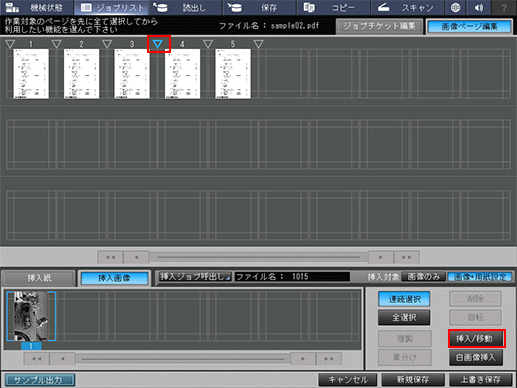Switch to the 挿入画像 insert image tab
517x388 pixels.
click(114, 278)
